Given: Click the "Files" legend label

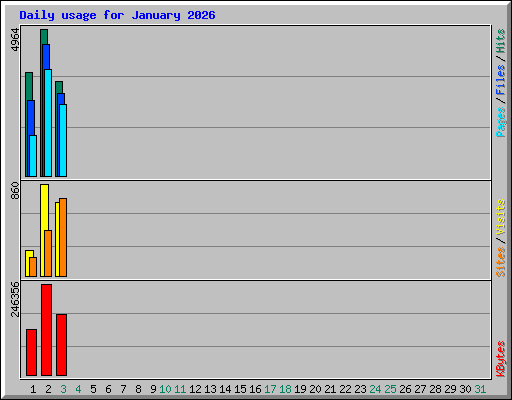Looking at the screenshot, I should [500, 80].
